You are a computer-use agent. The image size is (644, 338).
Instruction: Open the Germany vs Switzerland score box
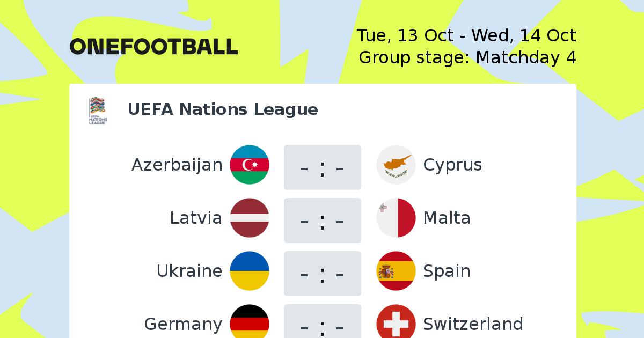coord(323,321)
